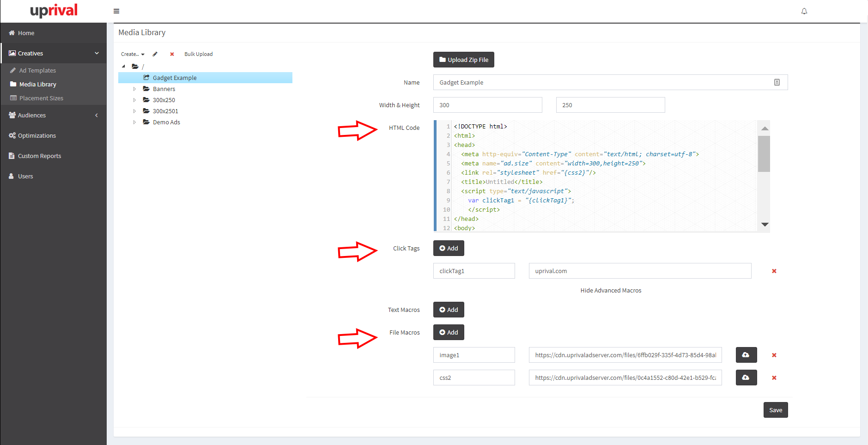The width and height of the screenshot is (868, 445).
Task: Upload a file for the image1 macro
Action: click(x=746, y=355)
